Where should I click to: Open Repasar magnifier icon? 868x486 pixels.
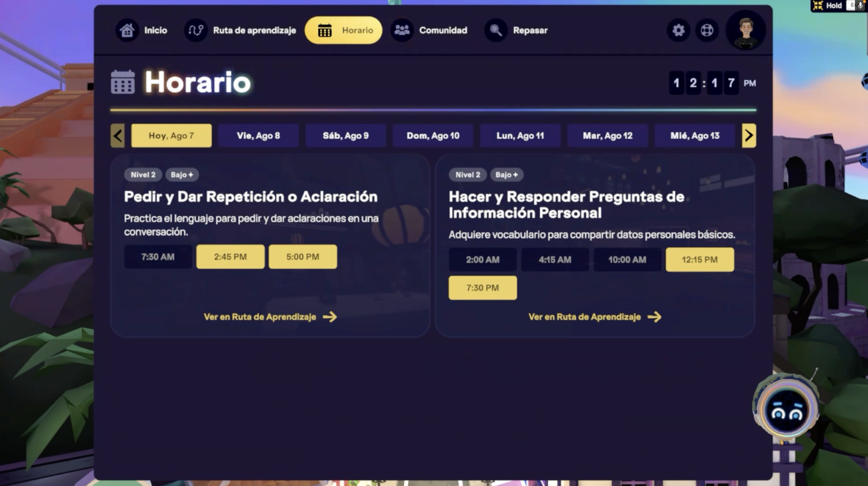point(495,30)
